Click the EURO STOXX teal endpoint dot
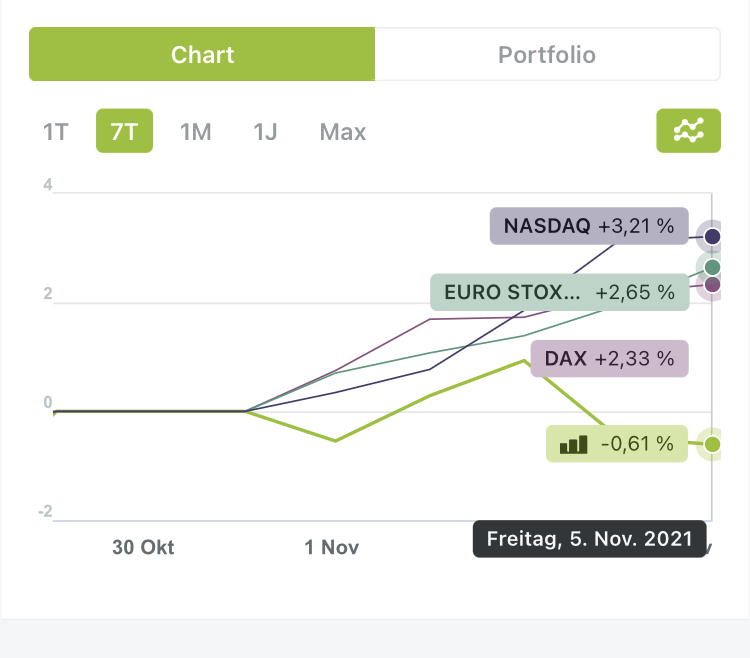This screenshot has width=750, height=658. point(712,267)
